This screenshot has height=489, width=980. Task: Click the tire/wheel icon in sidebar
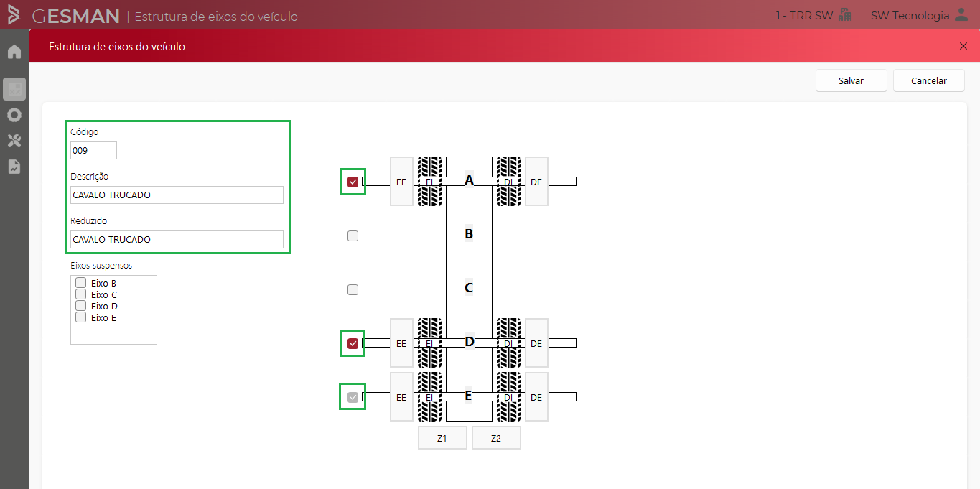coord(14,115)
